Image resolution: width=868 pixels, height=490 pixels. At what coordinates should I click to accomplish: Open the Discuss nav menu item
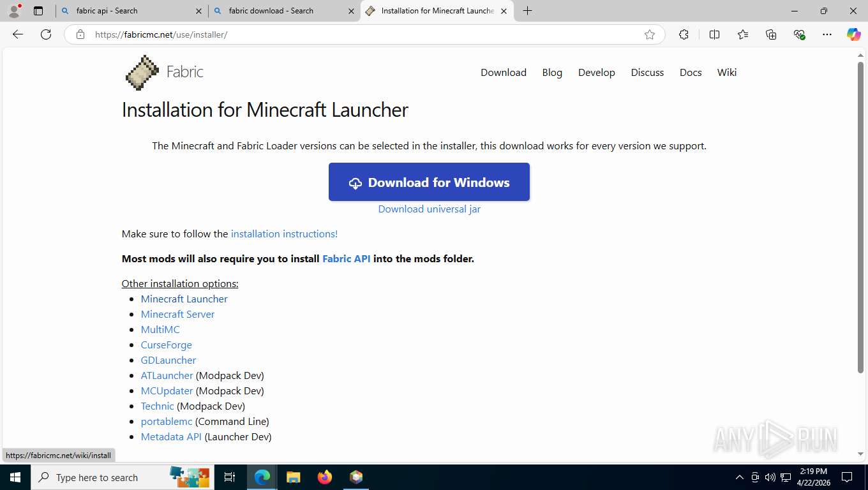(647, 72)
